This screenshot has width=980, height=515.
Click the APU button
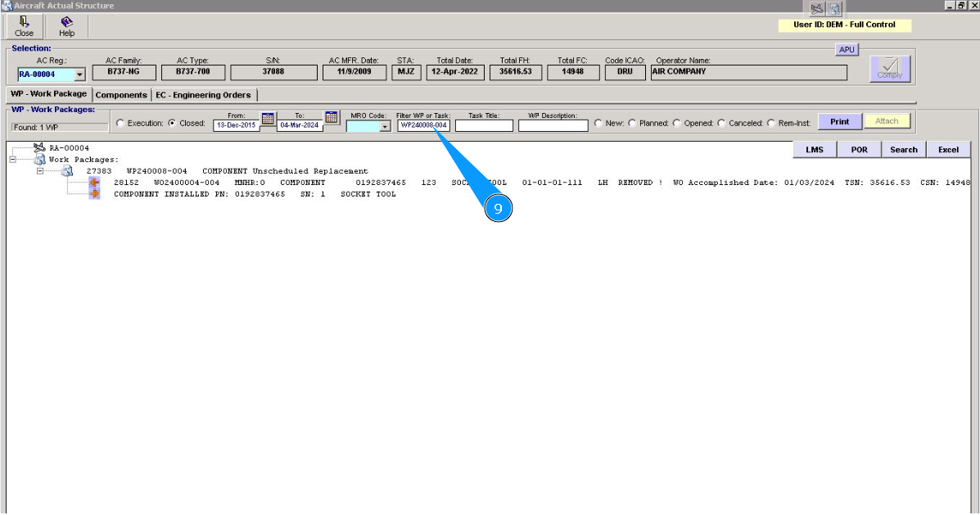(847, 49)
